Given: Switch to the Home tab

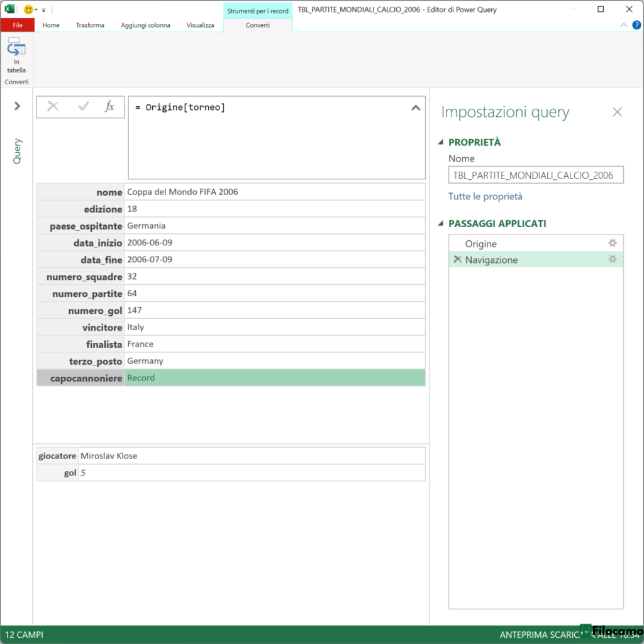Looking at the screenshot, I should point(51,25).
